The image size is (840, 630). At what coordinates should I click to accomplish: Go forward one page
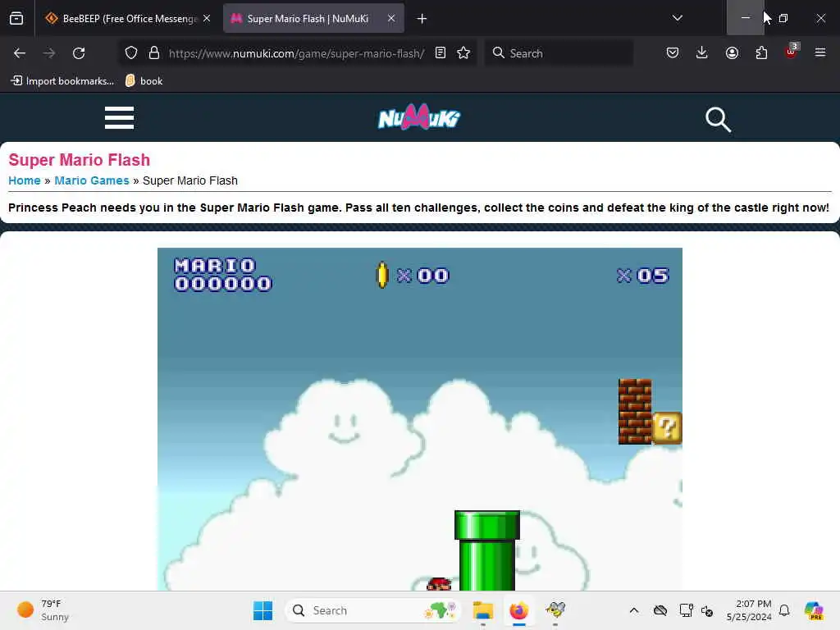coord(49,53)
